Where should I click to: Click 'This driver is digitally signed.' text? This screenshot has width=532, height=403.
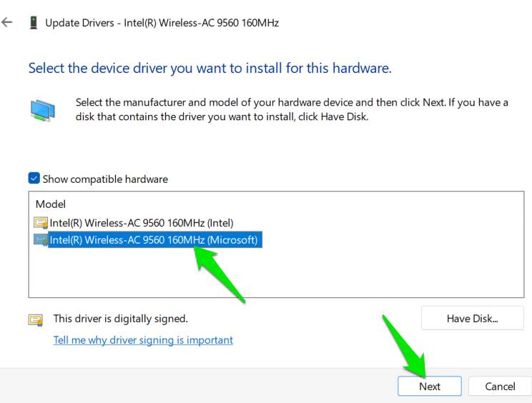(120, 319)
